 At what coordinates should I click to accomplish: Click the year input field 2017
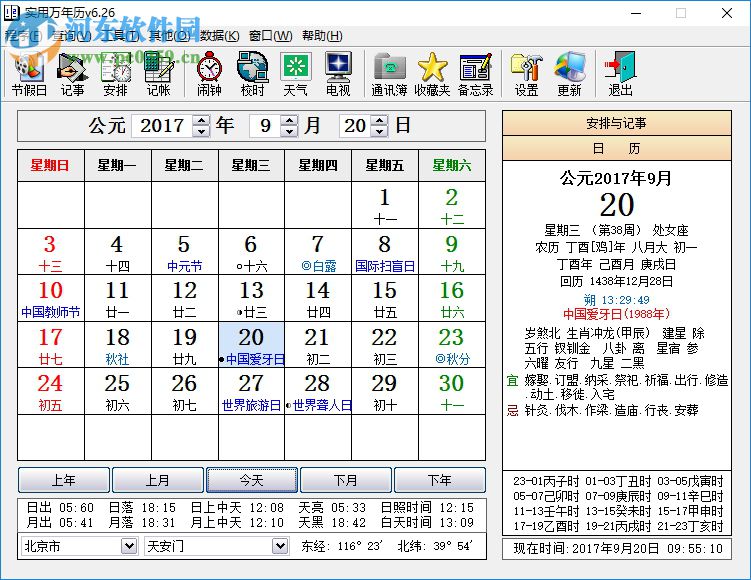pos(162,126)
